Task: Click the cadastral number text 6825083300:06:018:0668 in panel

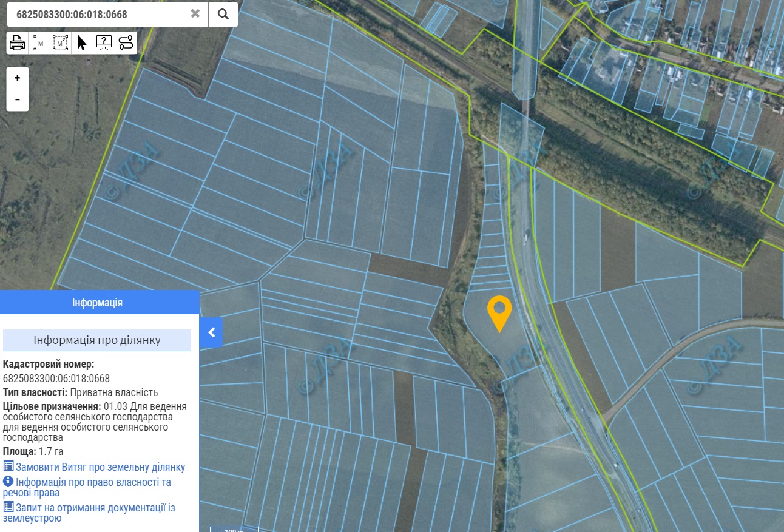Action: pyautogui.click(x=56, y=379)
